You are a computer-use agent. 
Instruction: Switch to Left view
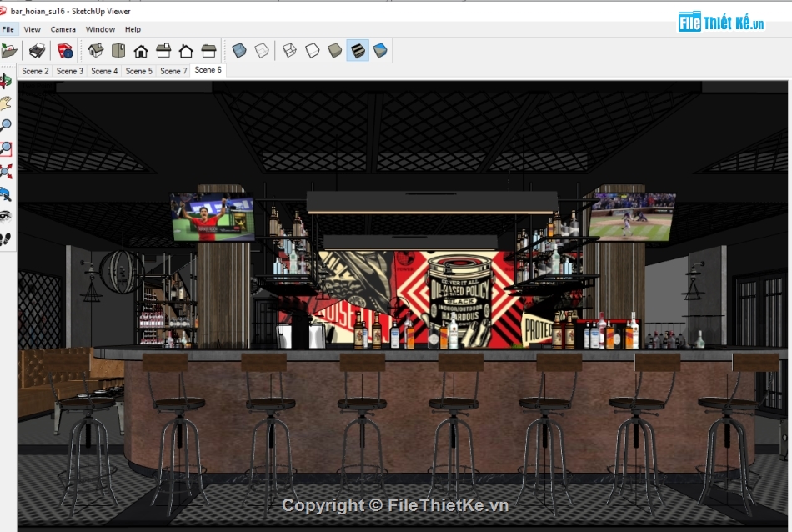208,51
